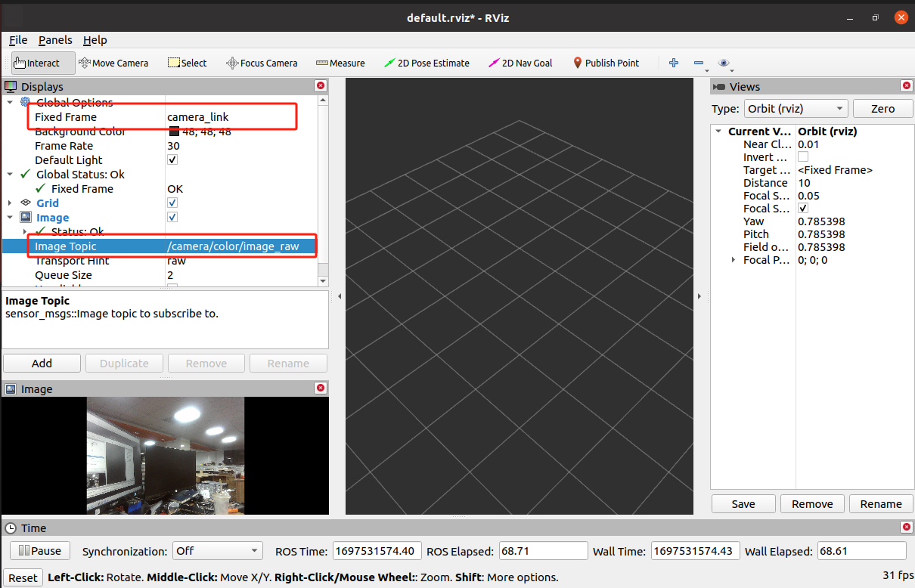Click the camera_link Fixed Frame value
The width and height of the screenshot is (915, 588).
(x=198, y=117)
